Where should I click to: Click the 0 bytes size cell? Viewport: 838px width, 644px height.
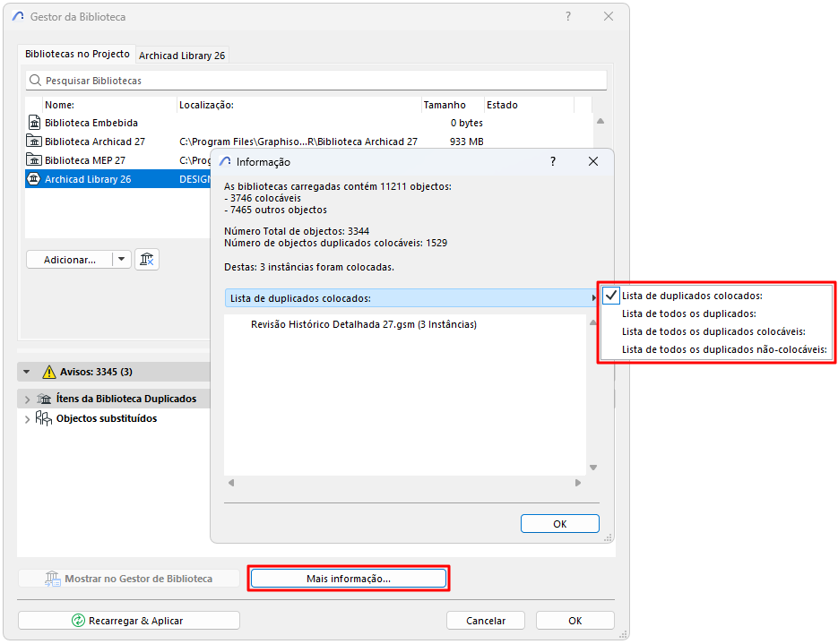(x=467, y=123)
